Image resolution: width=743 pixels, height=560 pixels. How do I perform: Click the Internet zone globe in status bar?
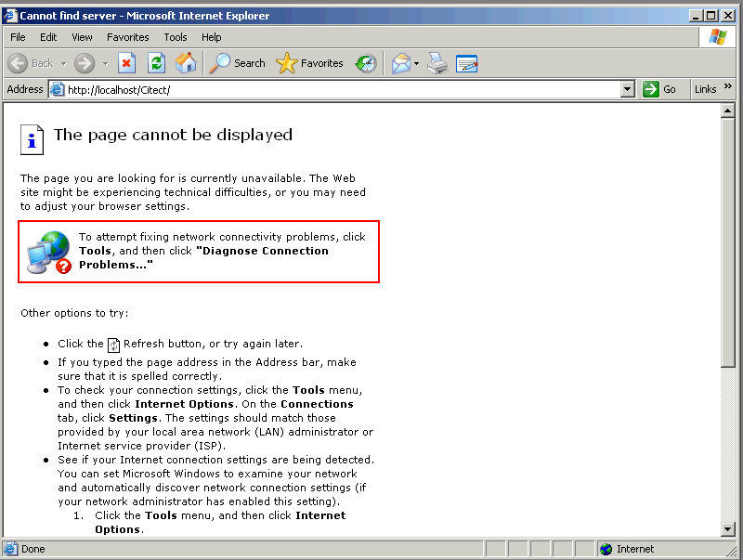point(606,549)
